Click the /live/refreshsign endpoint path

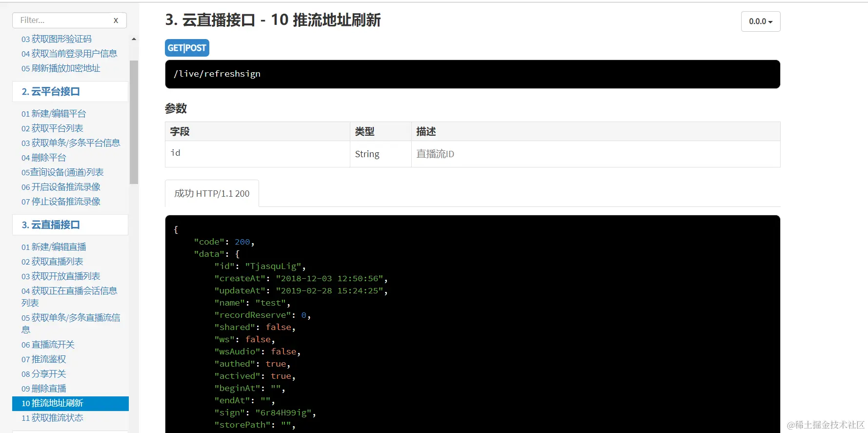[x=217, y=74]
